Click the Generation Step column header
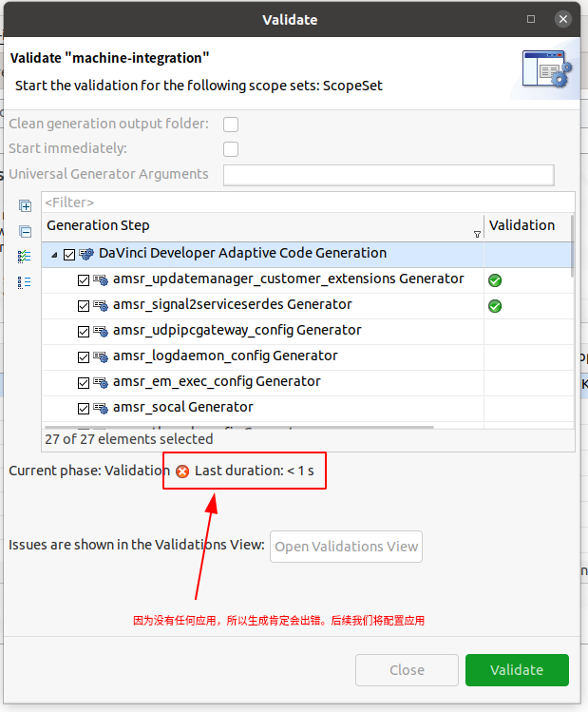This screenshot has width=588, height=712. (263, 226)
